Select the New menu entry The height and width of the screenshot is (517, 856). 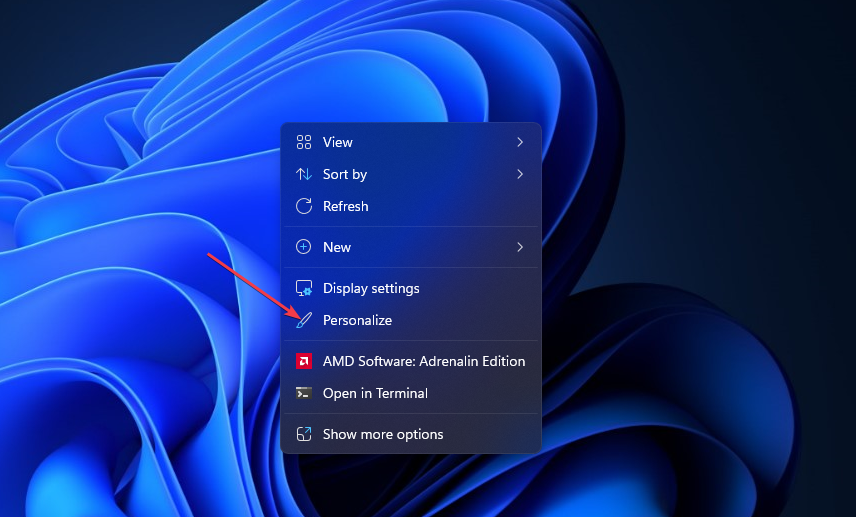[411, 247]
